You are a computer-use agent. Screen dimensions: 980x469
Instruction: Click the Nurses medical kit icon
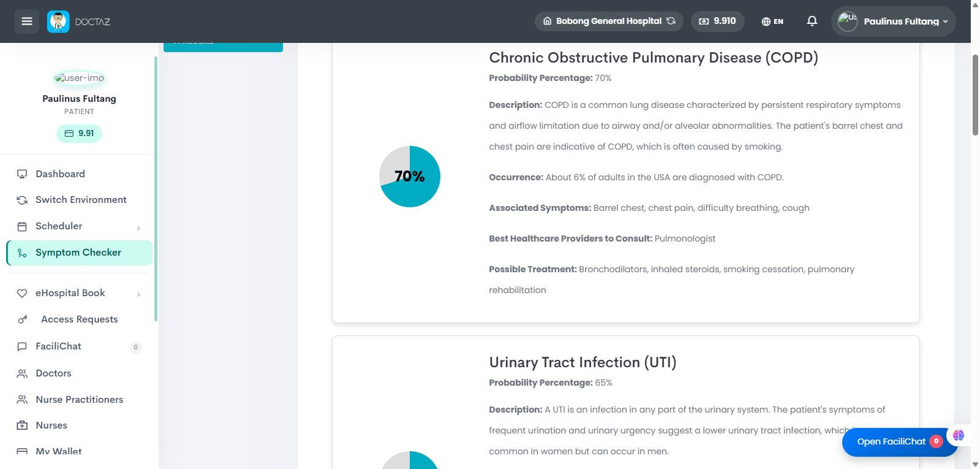(x=22, y=425)
